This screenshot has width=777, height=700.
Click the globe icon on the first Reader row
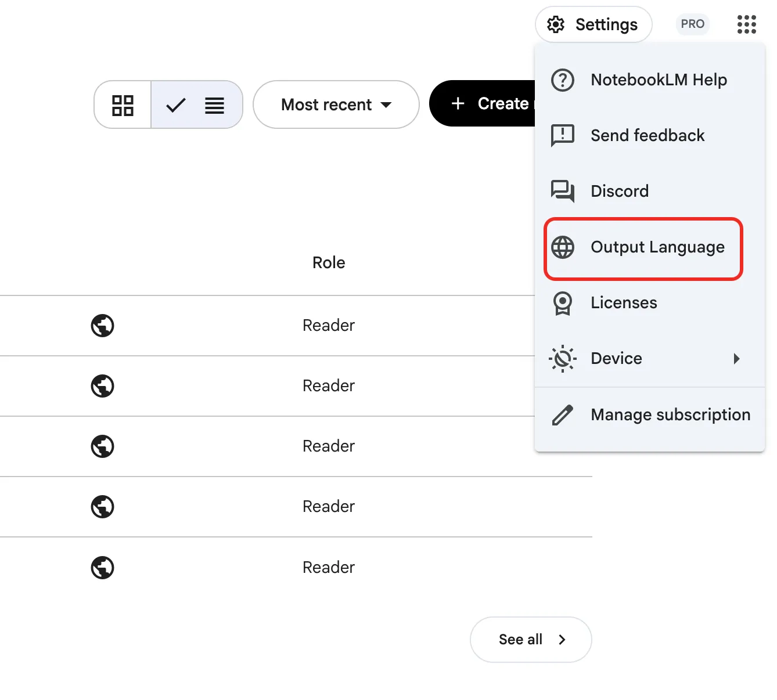click(x=103, y=326)
